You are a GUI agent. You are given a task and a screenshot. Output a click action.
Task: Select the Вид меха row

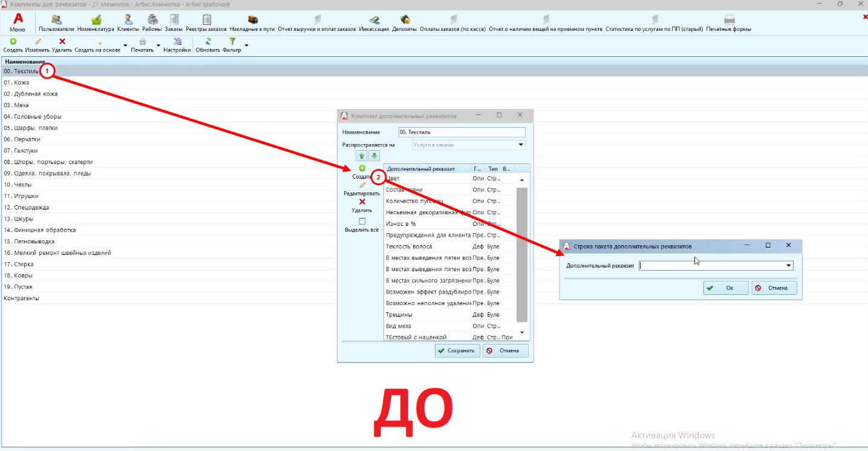pos(450,326)
